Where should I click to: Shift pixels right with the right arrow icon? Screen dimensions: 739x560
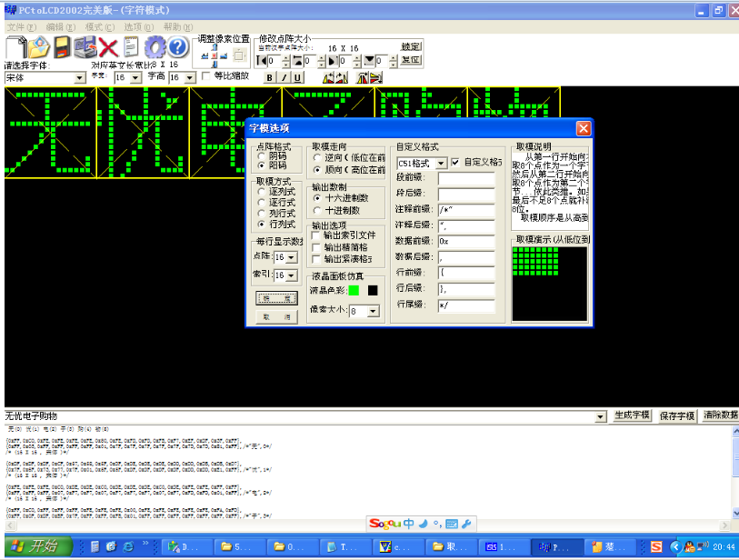[224, 55]
